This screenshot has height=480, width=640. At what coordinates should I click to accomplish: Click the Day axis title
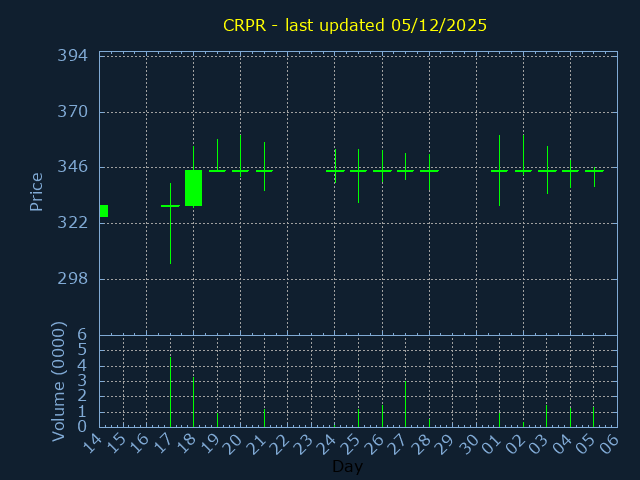point(347,466)
